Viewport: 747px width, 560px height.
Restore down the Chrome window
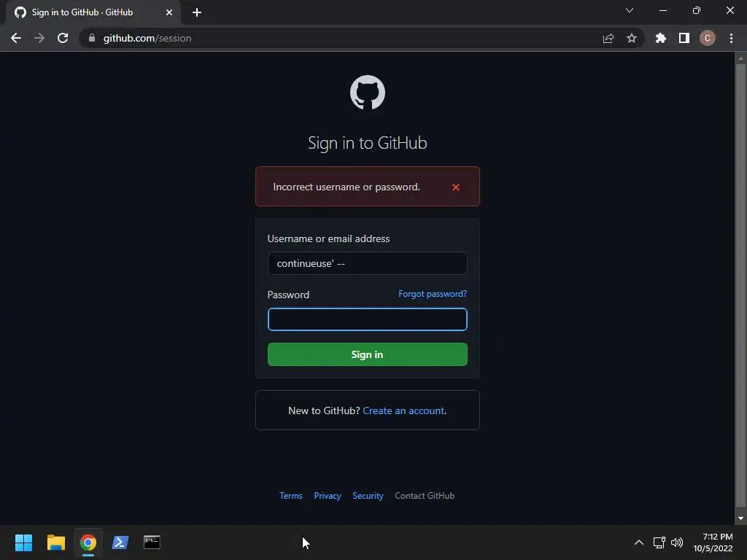pyautogui.click(x=697, y=10)
